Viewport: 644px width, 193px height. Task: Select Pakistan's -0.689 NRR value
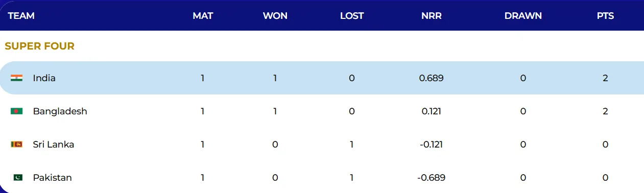click(432, 178)
